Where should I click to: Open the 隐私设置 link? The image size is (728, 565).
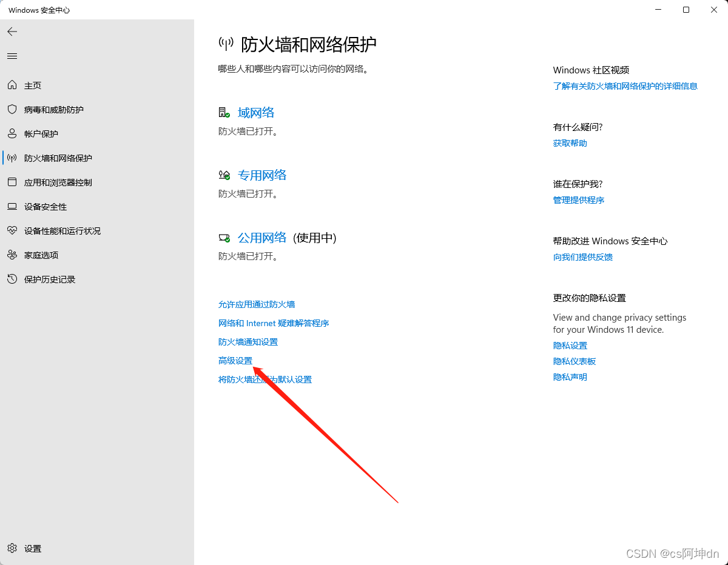pyautogui.click(x=570, y=346)
